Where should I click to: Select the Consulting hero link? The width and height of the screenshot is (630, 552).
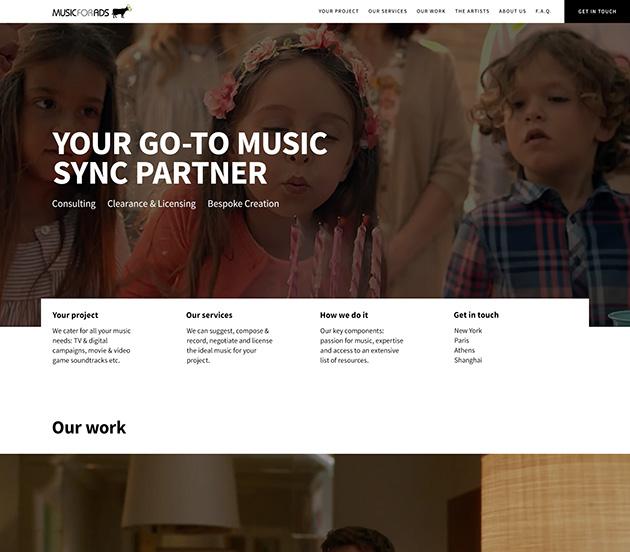[x=74, y=204]
